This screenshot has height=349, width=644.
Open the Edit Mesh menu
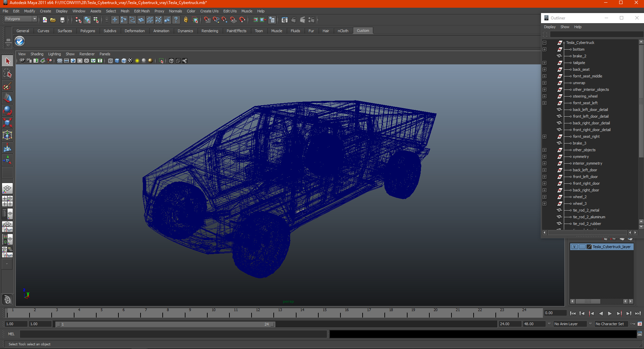pyautogui.click(x=142, y=11)
